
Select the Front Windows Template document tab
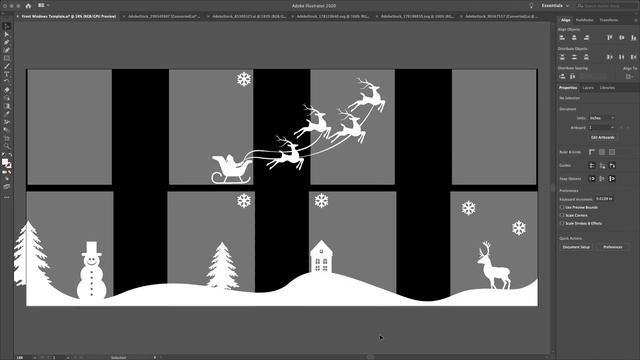[69, 16]
